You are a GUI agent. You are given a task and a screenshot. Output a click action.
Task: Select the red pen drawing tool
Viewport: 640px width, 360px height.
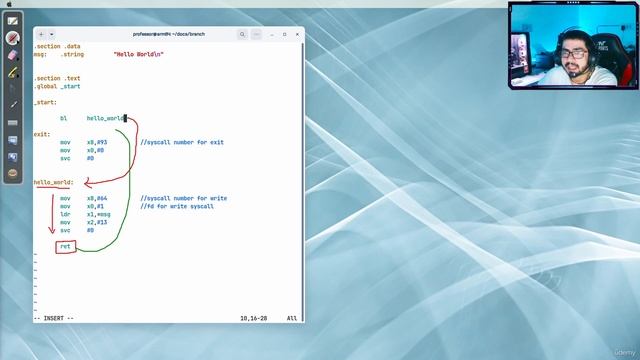(x=13, y=38)
